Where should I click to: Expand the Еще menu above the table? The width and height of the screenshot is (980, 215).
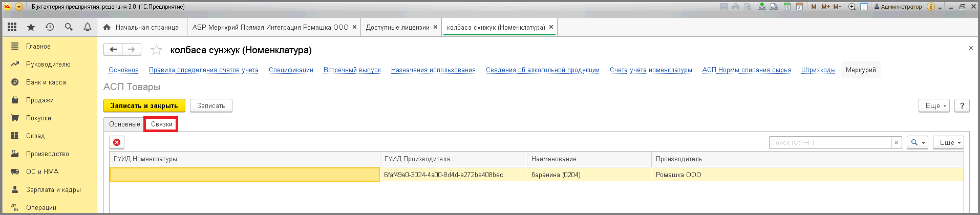point(948,142)
